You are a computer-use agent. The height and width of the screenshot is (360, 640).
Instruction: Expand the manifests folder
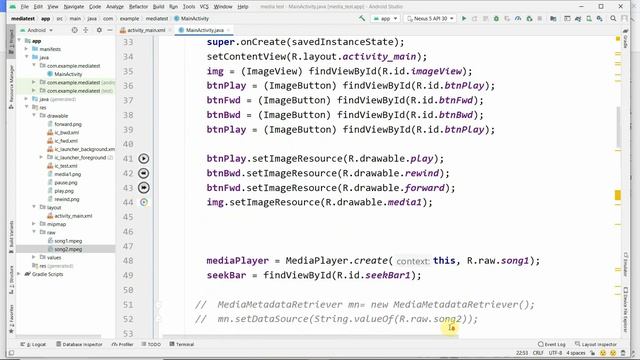point(27,49)
